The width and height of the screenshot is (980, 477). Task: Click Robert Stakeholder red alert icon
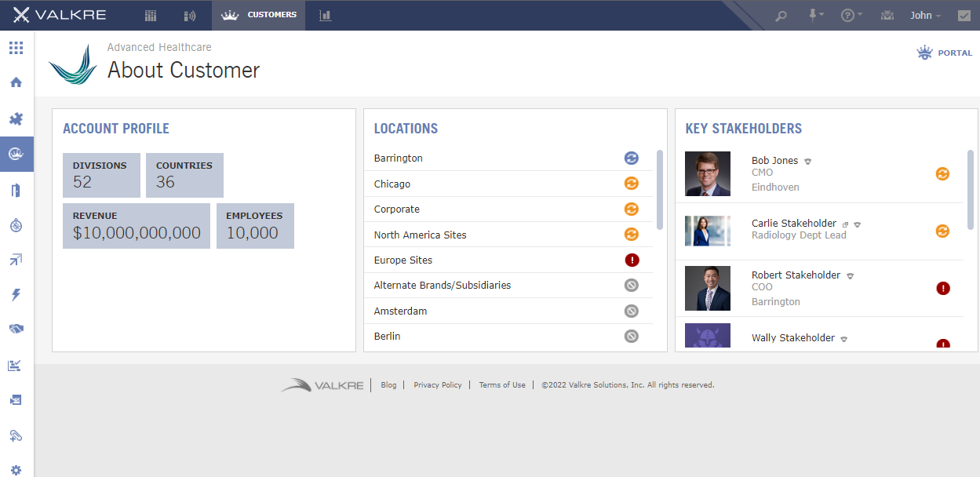click(943, 288)
